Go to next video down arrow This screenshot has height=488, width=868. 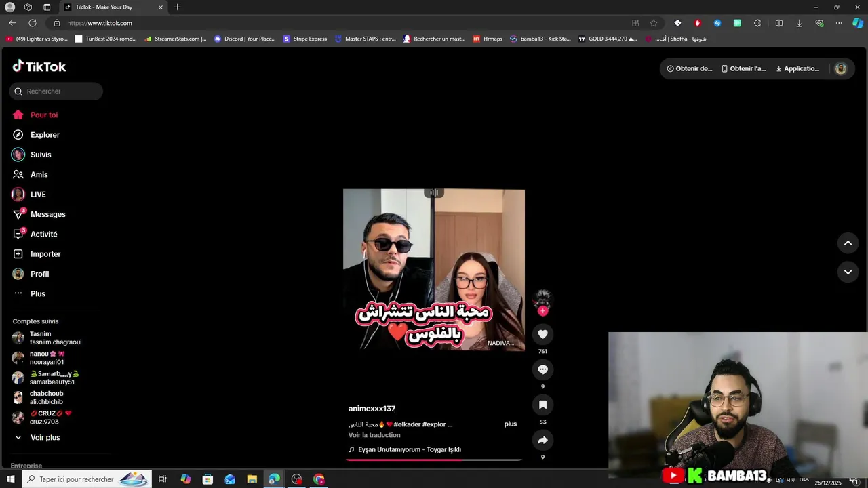click(848, 272)
